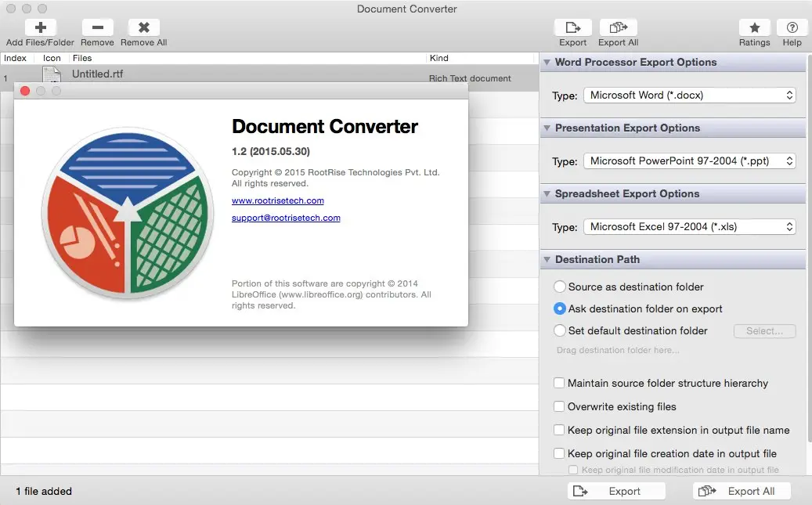Open Ratings via the star icon
This screenshot has height=505, width=812.
click(x=755, y=27)
